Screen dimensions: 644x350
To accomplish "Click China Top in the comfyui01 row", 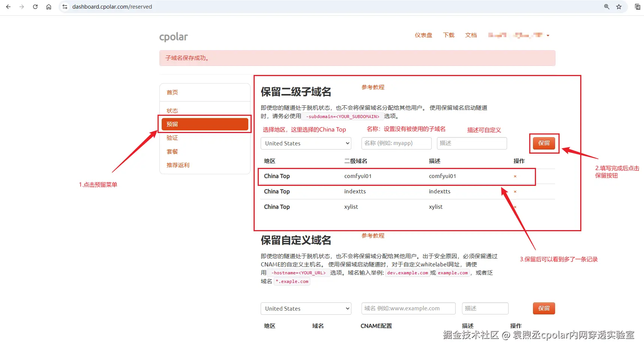I will click(277, 176).
